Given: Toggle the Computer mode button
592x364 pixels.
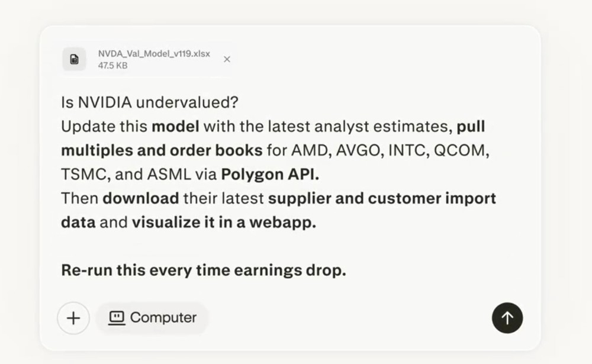Looking at the screenshot, I should [x=153, y=318].
